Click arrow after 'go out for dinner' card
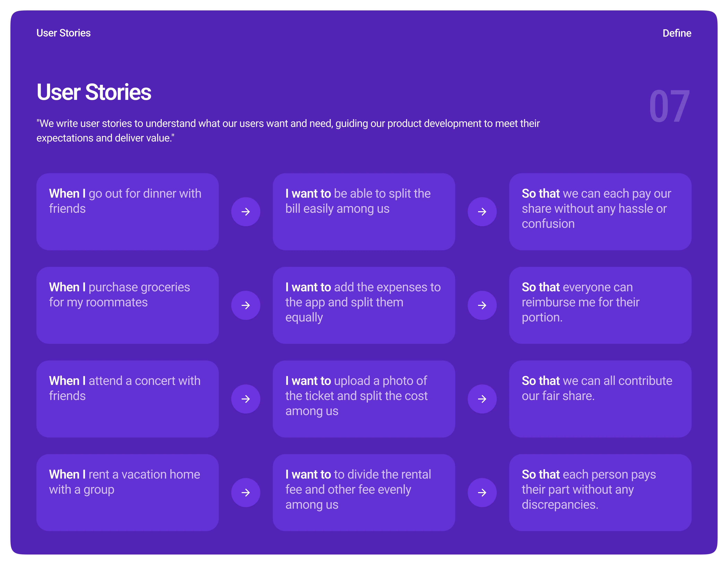The width and height of the screenshot is (728, 567). pos(246,212)
